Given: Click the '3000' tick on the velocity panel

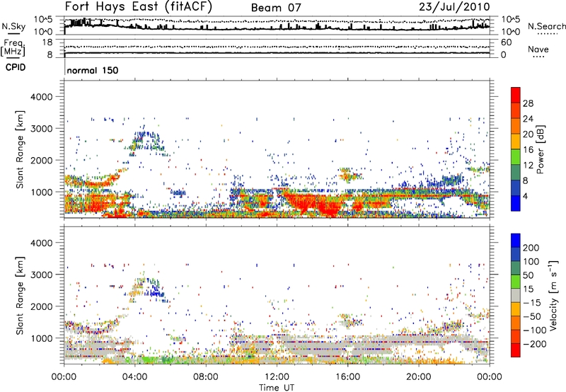Looking at the screenshot, I should (41, 275).
